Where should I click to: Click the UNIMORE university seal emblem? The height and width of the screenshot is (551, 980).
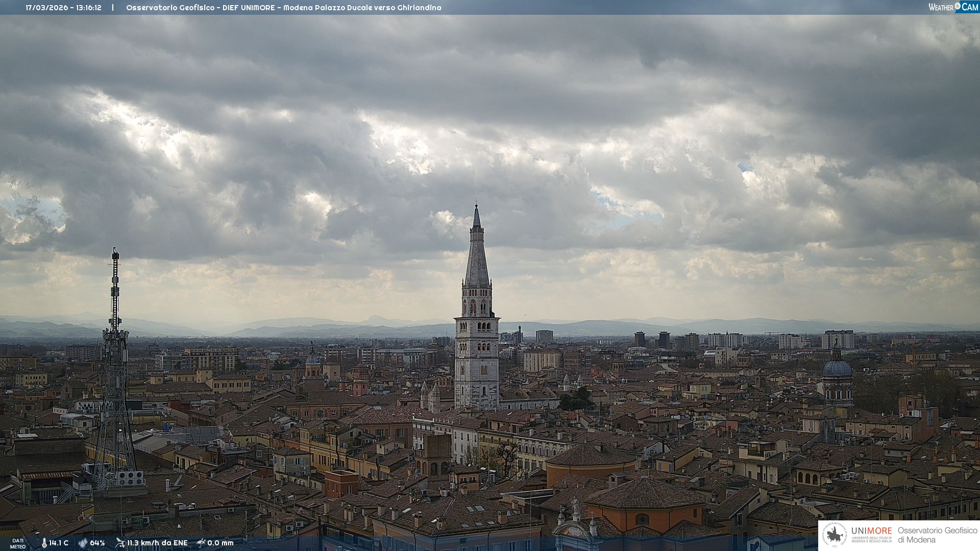point(835,535)
